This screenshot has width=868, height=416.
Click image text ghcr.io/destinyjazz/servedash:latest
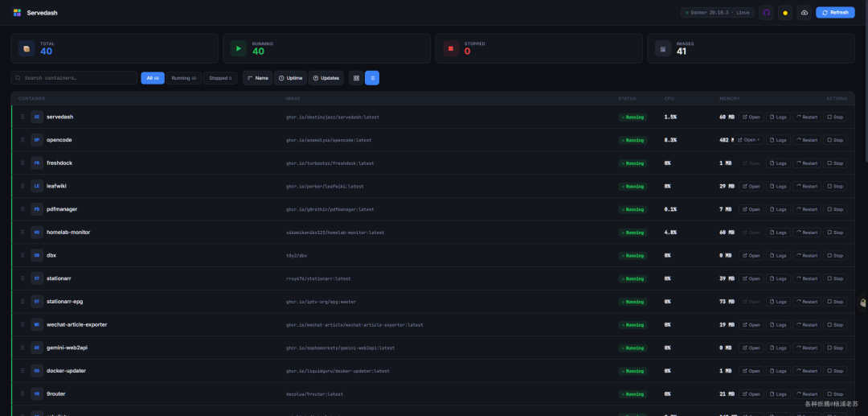point(333,117)
